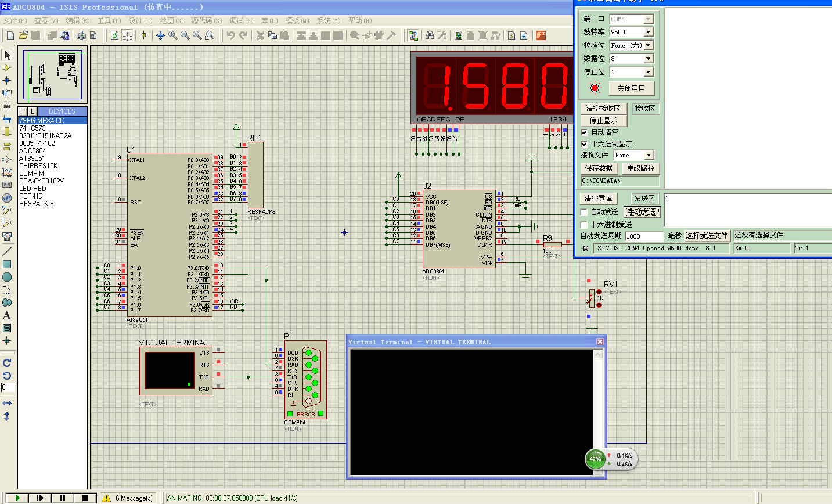Select graph mode tool

[x=7, y=172]
